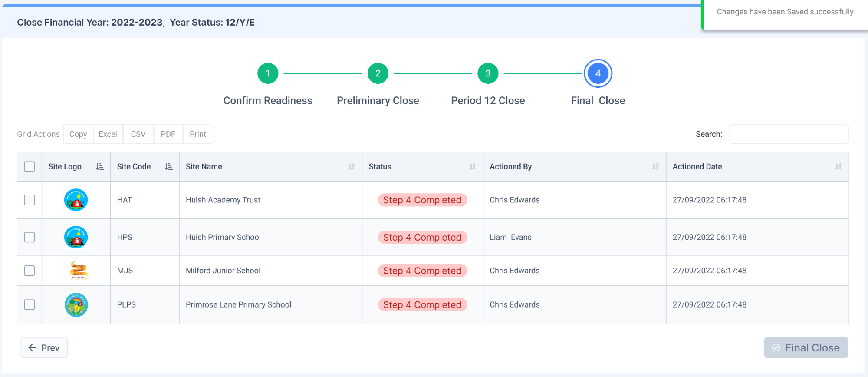Export the grid to Excel
Screen dimensions: 868x377
(x=108, y=134)
